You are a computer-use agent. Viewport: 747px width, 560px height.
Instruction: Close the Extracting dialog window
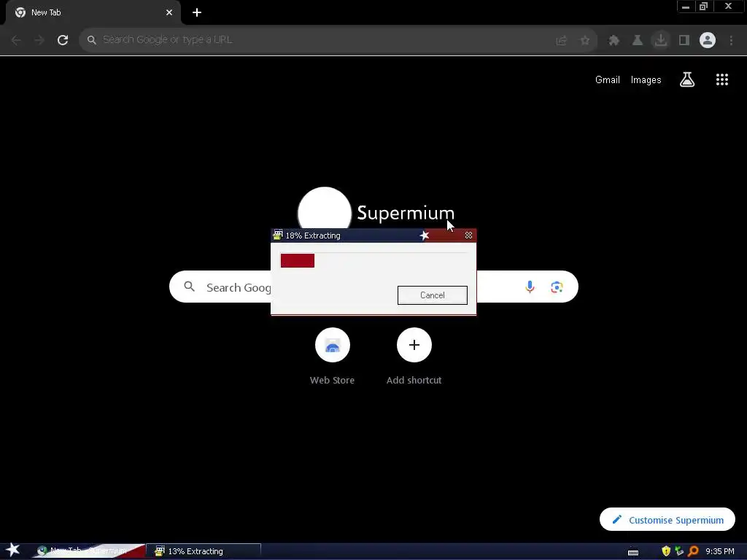(469, 236)
